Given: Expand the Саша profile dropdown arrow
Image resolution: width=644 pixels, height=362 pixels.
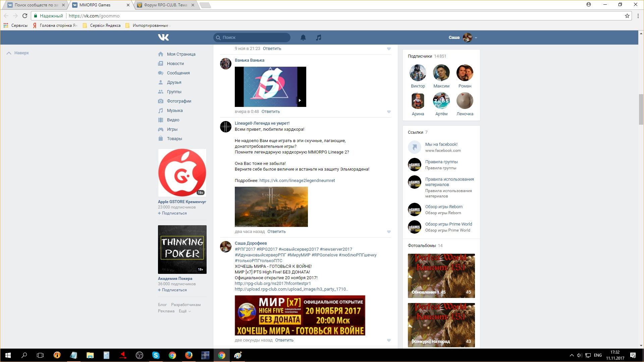Looking at the screenshot, I should point(476,38).
